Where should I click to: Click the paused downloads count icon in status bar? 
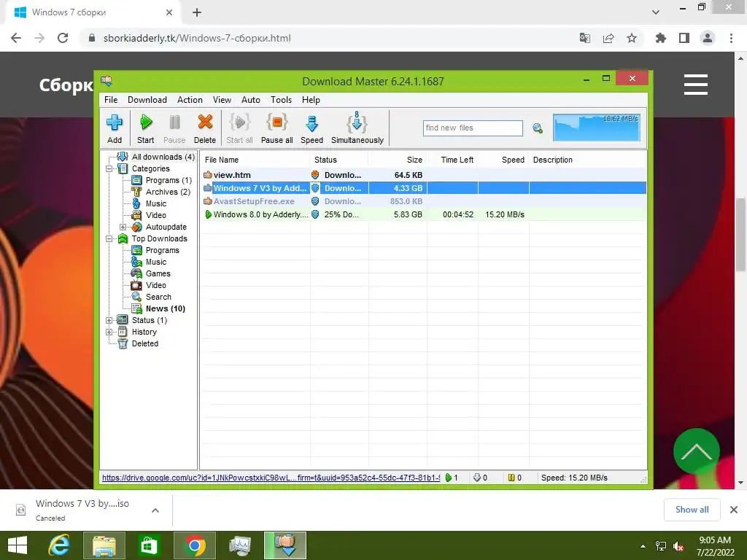511,478
